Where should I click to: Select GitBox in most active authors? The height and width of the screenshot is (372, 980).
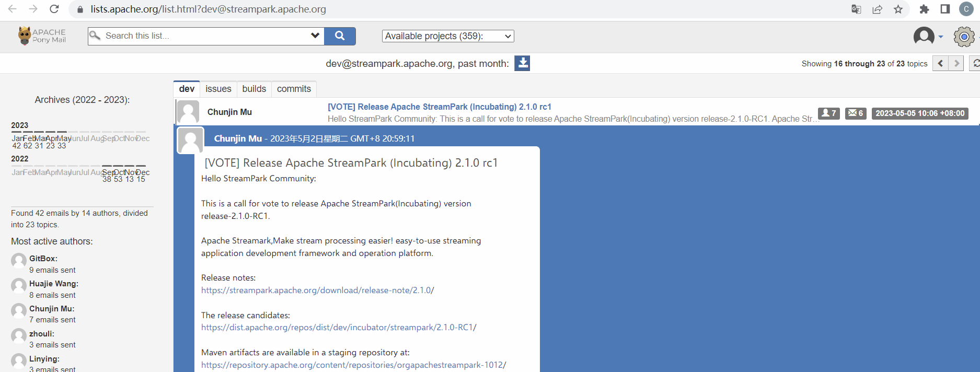point(43,259)
